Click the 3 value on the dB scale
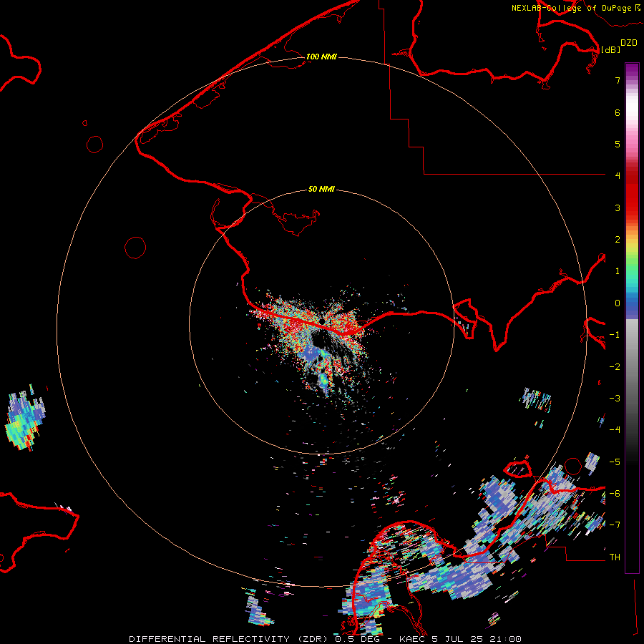Screen dimensions: 644x644 coord(618,208)
